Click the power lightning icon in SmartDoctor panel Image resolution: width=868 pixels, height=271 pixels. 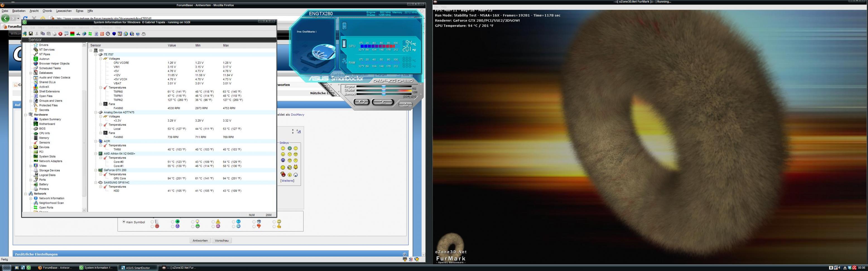[345, 26]
